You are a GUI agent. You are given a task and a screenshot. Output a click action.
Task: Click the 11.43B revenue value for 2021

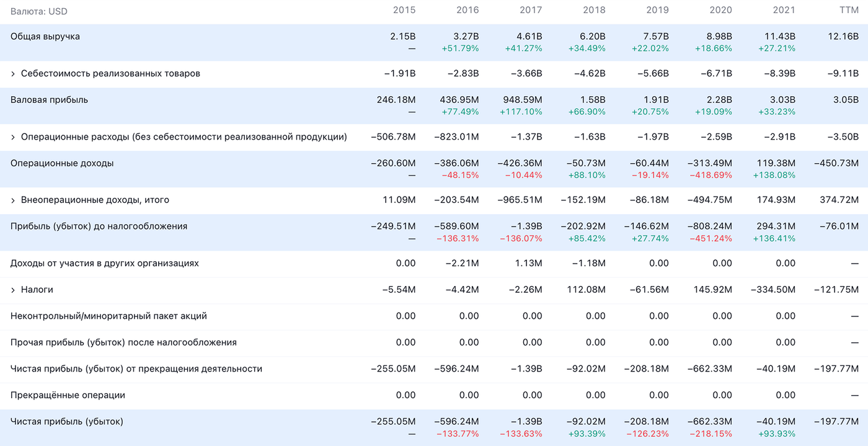pos(779,37)
